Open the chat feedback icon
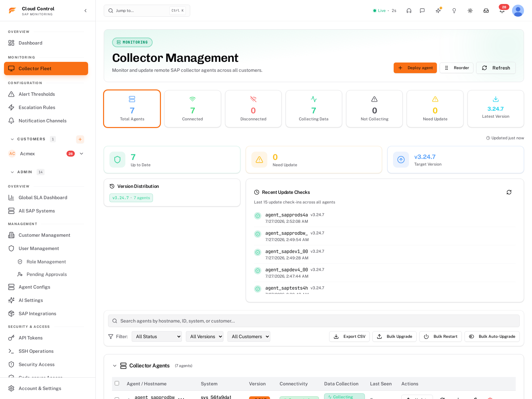This screenshot has height=399, width=532. pos(422,11)
